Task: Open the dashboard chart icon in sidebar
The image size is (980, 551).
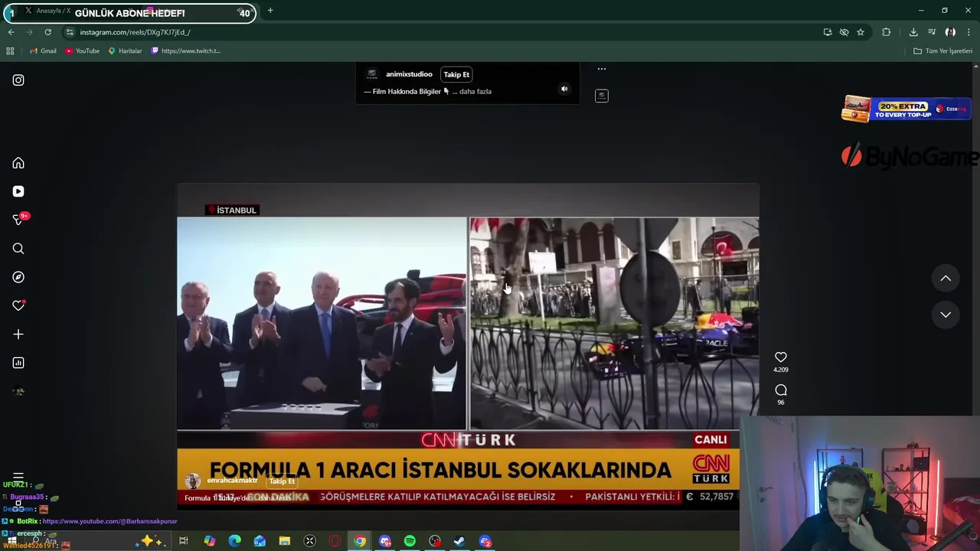Action: (18, 363)
